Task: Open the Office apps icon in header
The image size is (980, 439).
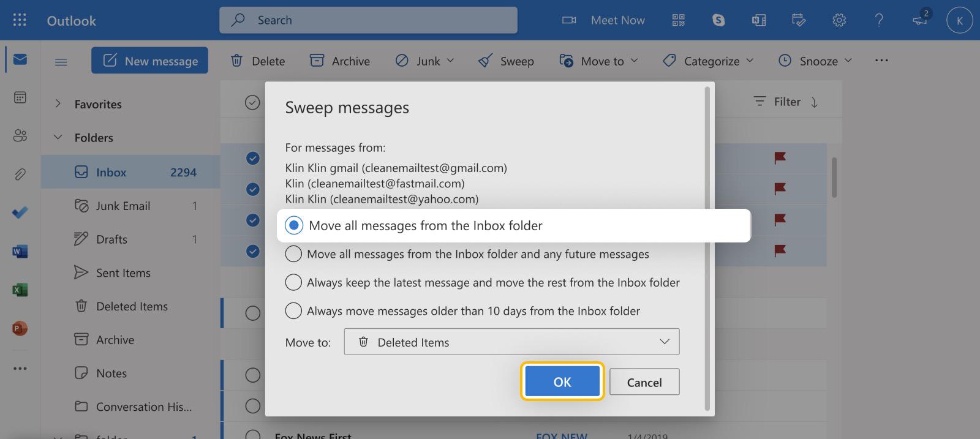Action: click(x=759, y=20)
